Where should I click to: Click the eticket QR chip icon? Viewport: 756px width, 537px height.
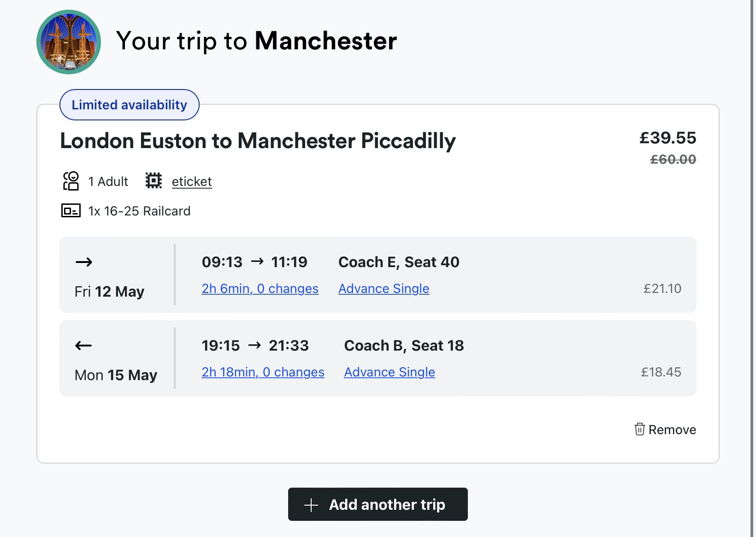(x=154, y=180)
